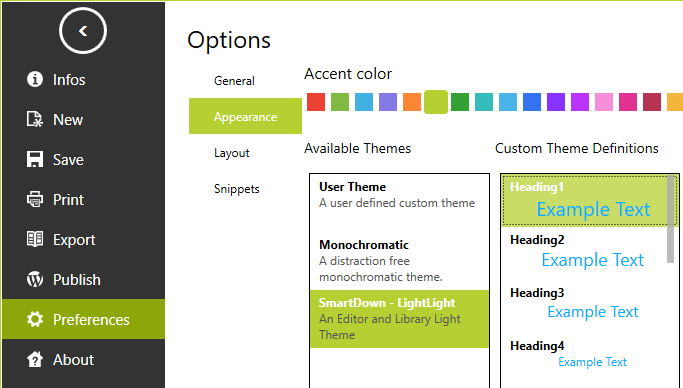Click the About house icon
This screenshot has height=388, width=683.
point(35,360)
